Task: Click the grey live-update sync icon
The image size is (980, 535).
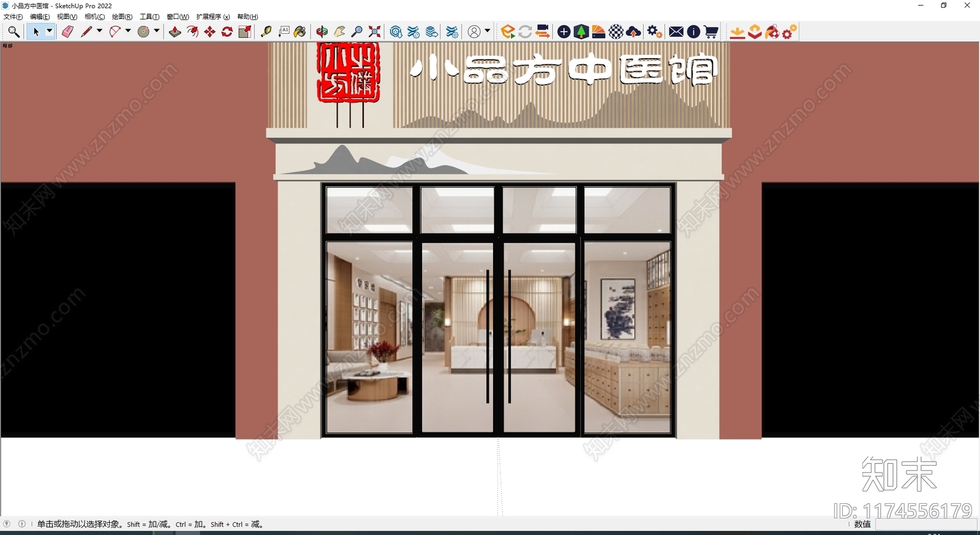Action: coord(525,31)
